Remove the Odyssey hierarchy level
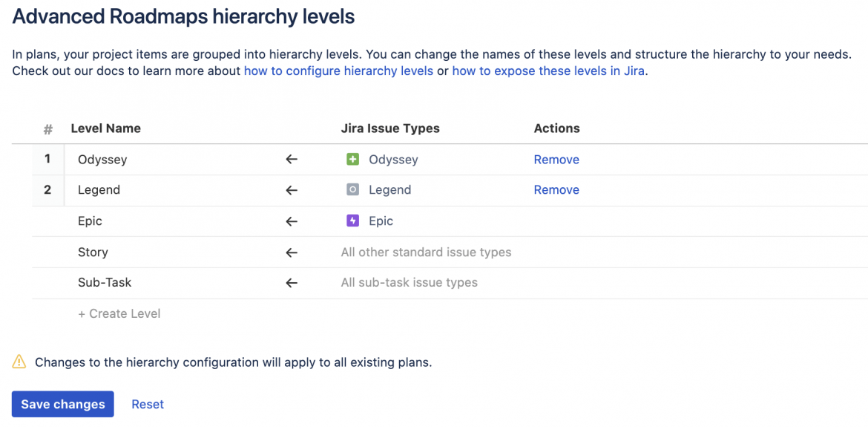 coord(556,160)
